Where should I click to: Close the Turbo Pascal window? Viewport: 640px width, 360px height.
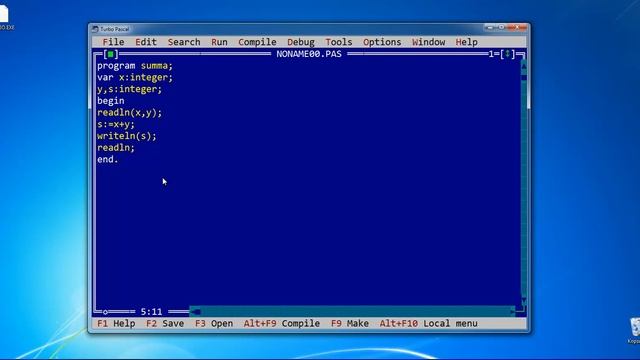[517, 27]
